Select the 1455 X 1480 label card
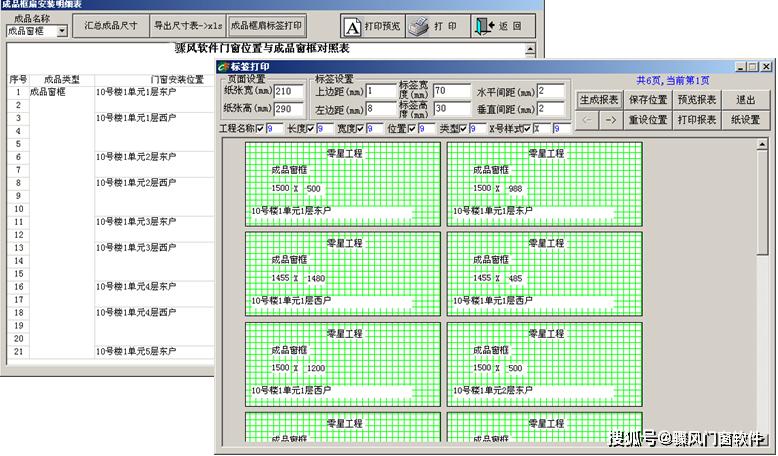 [343, 274]
